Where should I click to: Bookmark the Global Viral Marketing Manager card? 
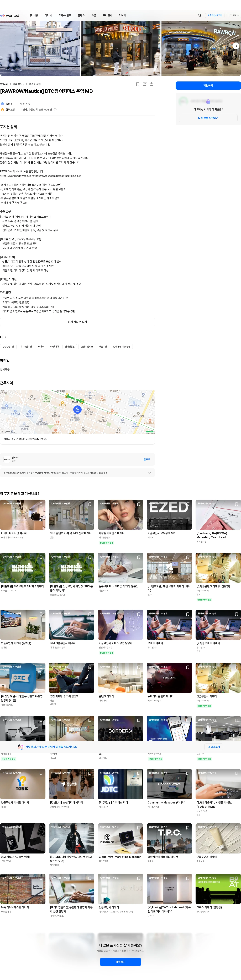pyautogui.click(x=138, y=828)
